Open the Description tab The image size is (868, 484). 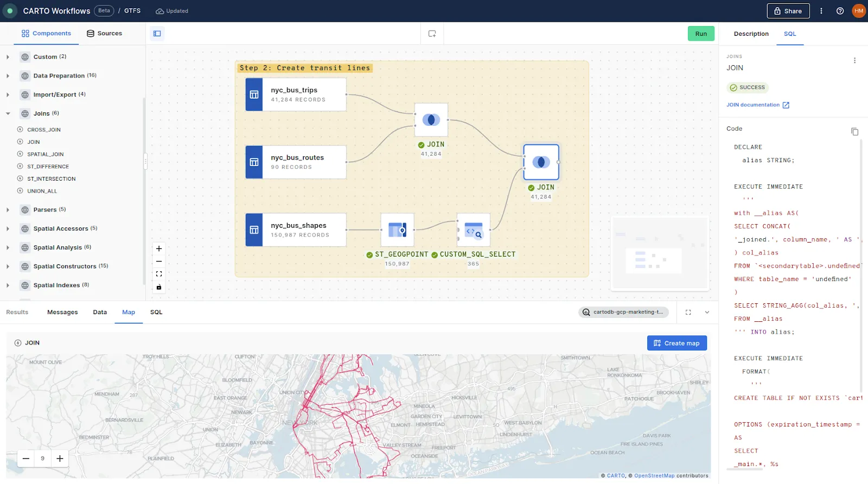[751, 34]
